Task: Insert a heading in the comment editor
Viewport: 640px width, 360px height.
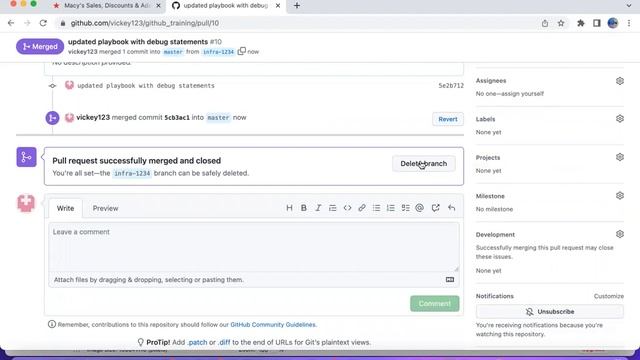Action: pos(289,208)
